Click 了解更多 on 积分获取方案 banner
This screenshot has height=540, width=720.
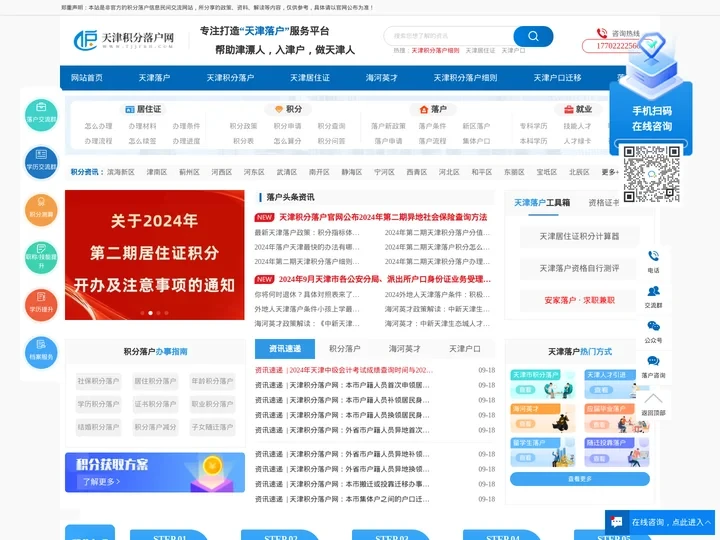[101, 482]
